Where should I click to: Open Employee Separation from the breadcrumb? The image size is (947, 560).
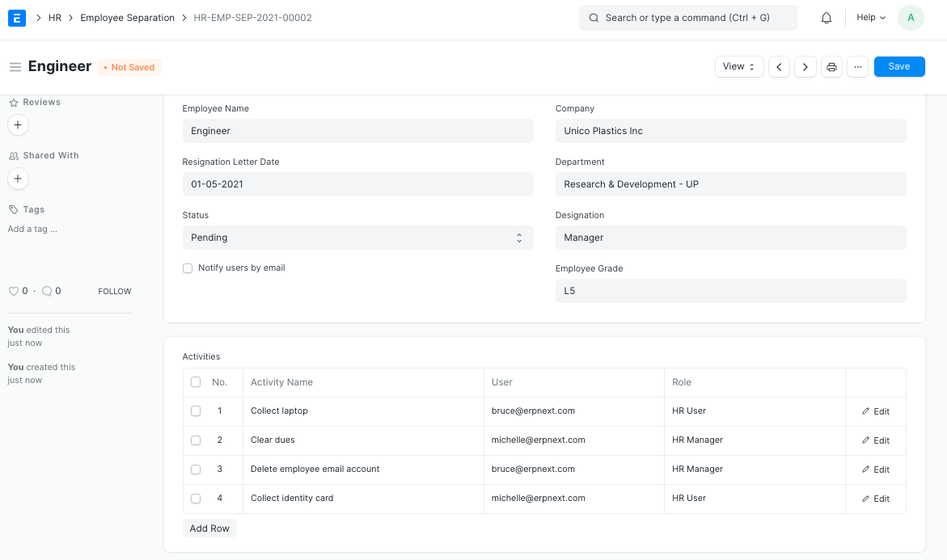point(127,17)
